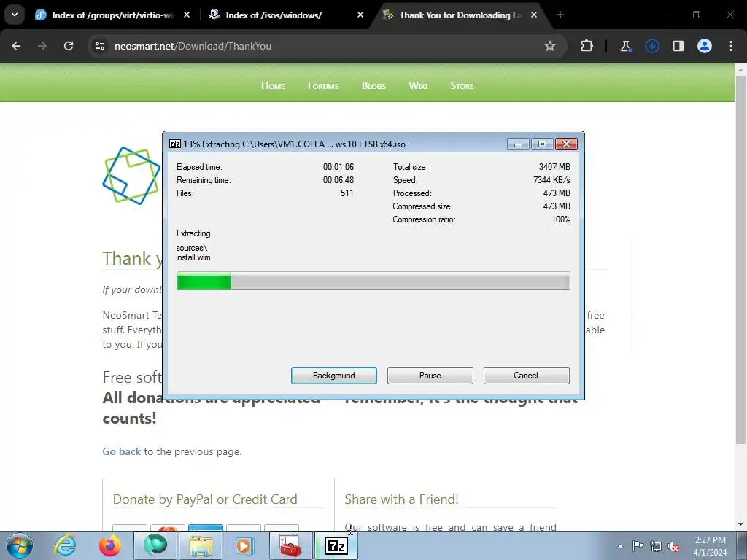The width and height of the screenshot is (747, 560).
Task: Cancel the 7-Zip extraction
Action: pyautogui.click(x=526, y=376)
